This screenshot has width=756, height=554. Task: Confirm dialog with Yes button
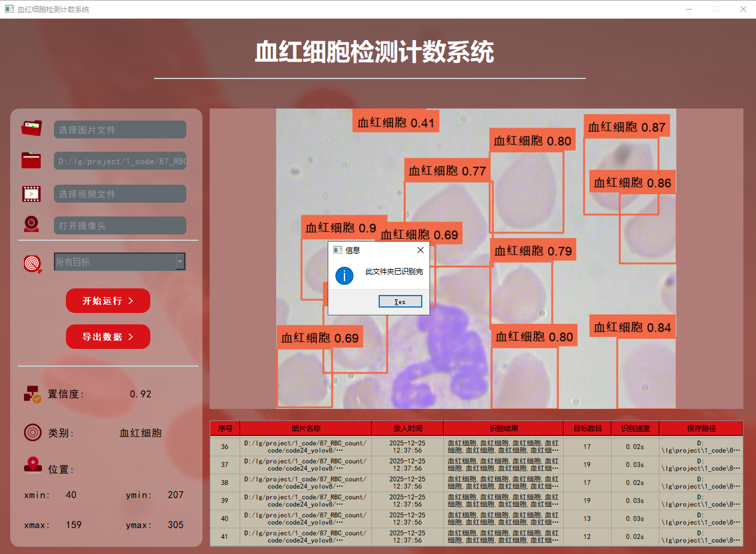[400, 302]
